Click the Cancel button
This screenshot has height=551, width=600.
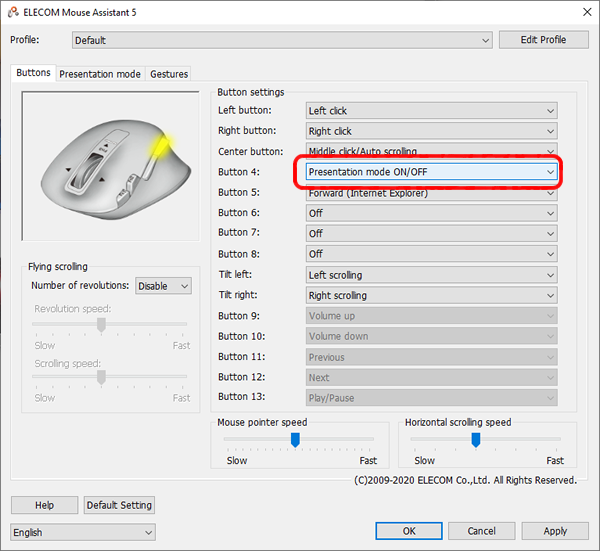coord(481,531)
